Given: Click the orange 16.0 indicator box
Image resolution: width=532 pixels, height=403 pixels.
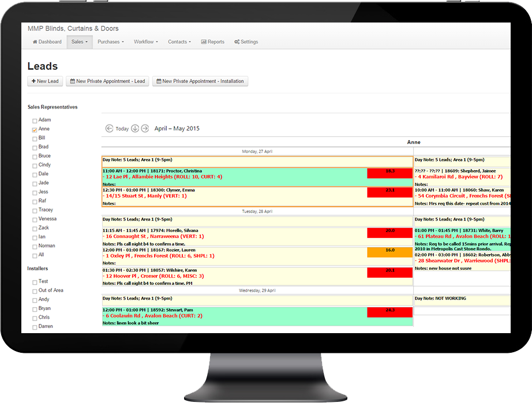Looking at the screenshot, I should click(389, 251).
